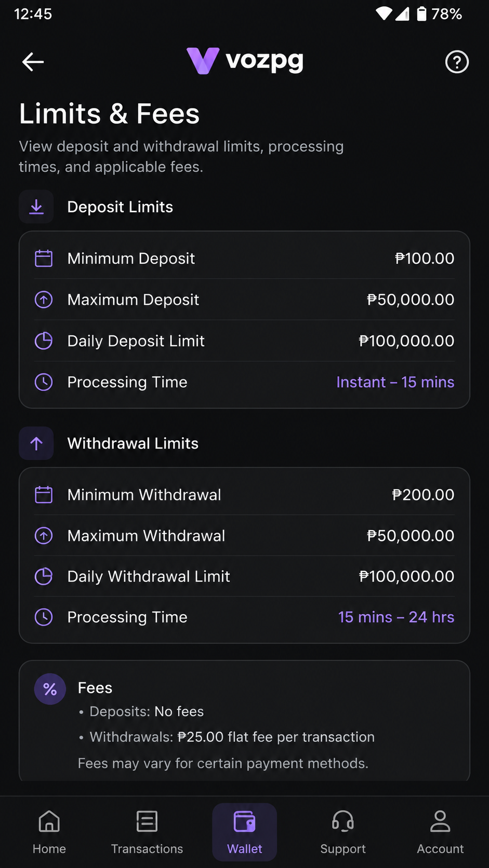Image resolution: width=489 pixels, height=868 pixels.
Task: Tap the battery indicator in status bar
Action: (x=421, y=14)
